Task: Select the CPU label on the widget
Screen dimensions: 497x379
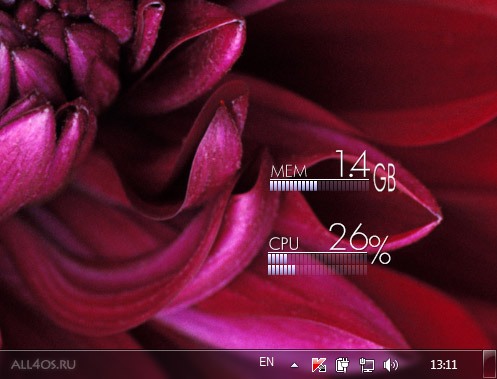Action: pos(284,243)
